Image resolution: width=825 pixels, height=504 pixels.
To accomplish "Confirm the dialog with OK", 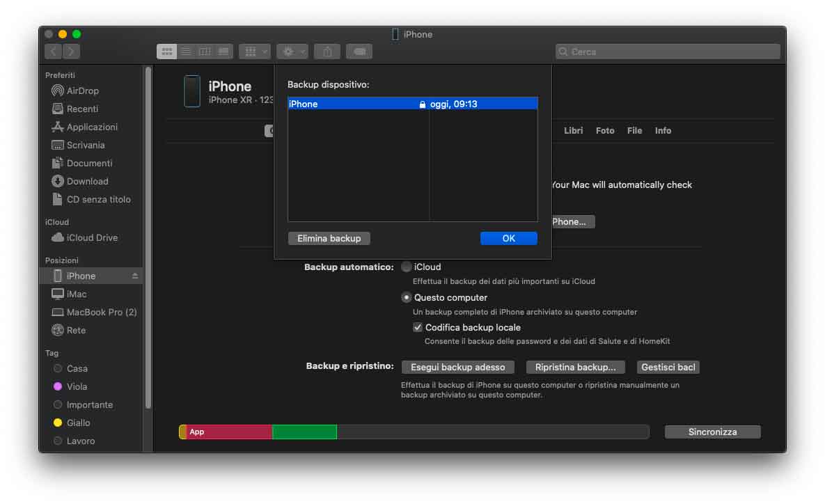I will click(508, 238).
